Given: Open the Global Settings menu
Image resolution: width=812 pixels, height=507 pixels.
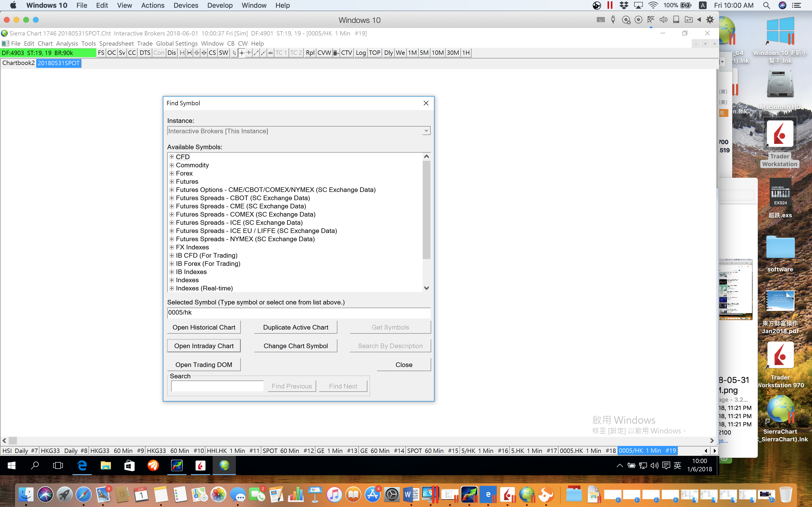Looking at the screenshot, I should coord(176,43).
